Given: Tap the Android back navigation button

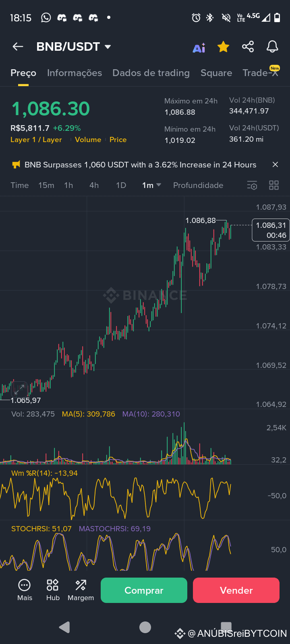Looking at the screenshot, I should (x=64, y=627).
